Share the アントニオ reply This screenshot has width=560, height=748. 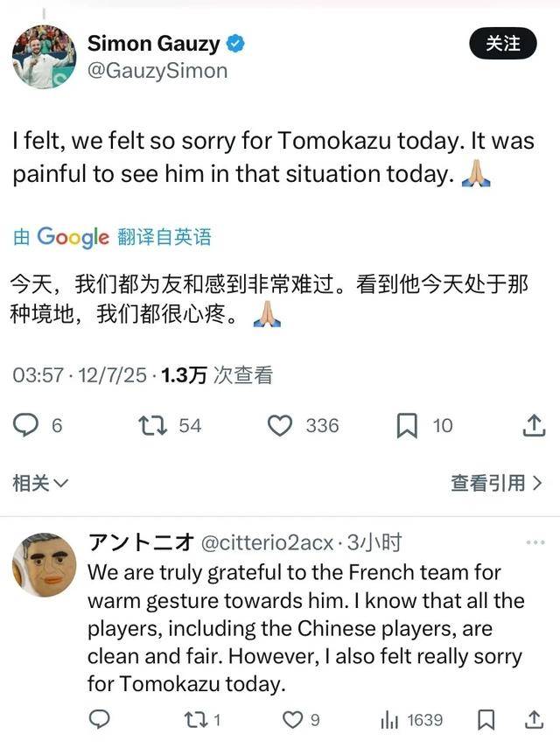(x=533, y=720)
